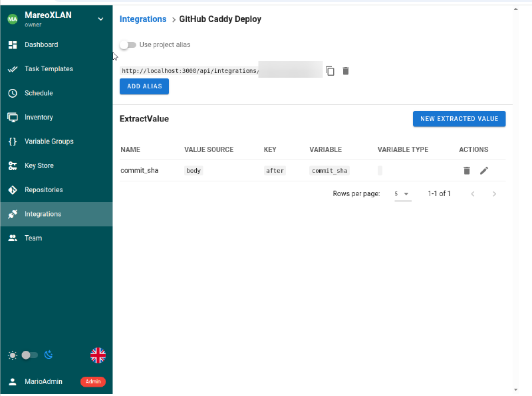Screen dimensions: 532x396
Task: Click the Admin badge next to MarioAdmin
Action: click(x=92, y=381)
